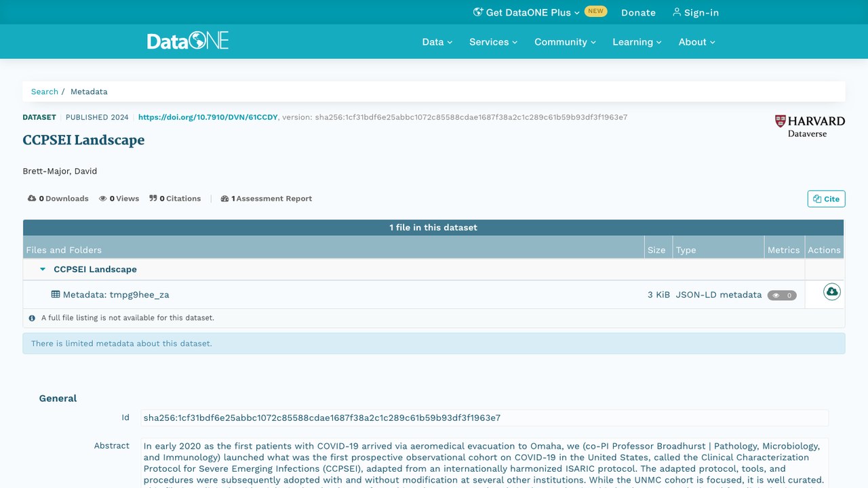The width and height of the screenshot is (868, 488).
Task: Collapse the CCPSEI Landscape folder
Action: point(43,269)
